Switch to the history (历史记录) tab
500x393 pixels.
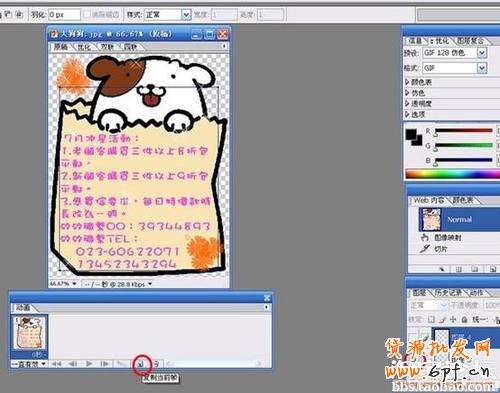tap(450, 293)
